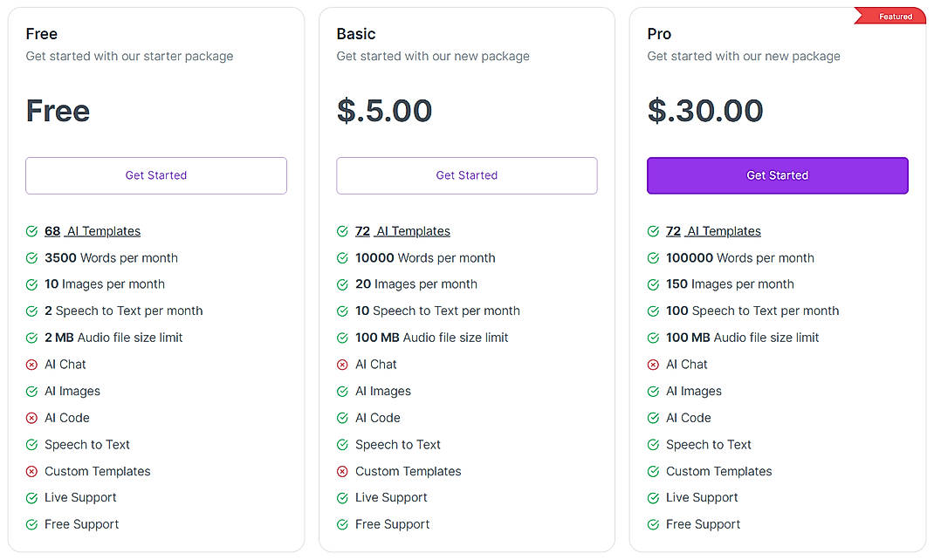Open the 72 AI Templates link in Basic plan
Image resolution: width=934 pixels, height=560 pixels.
(404, 231)
